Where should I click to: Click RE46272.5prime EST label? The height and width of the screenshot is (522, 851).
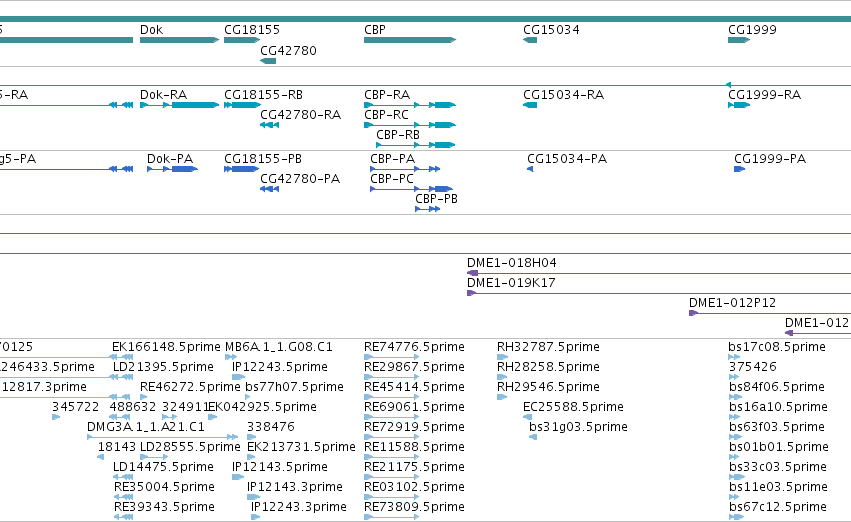190,387
